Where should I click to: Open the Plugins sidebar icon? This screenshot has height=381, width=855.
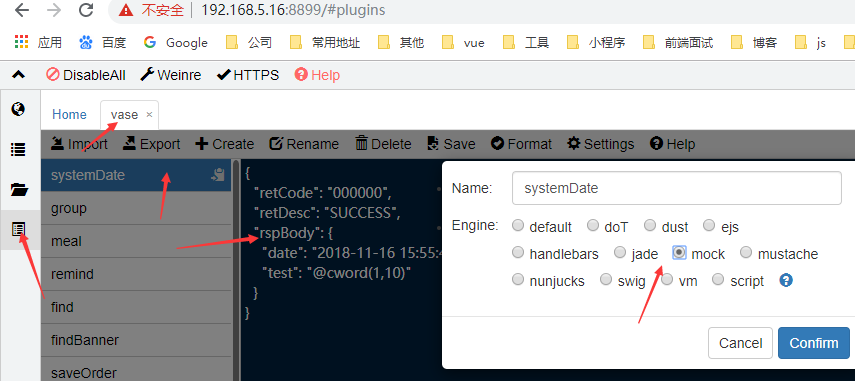[x=19, y=229]
